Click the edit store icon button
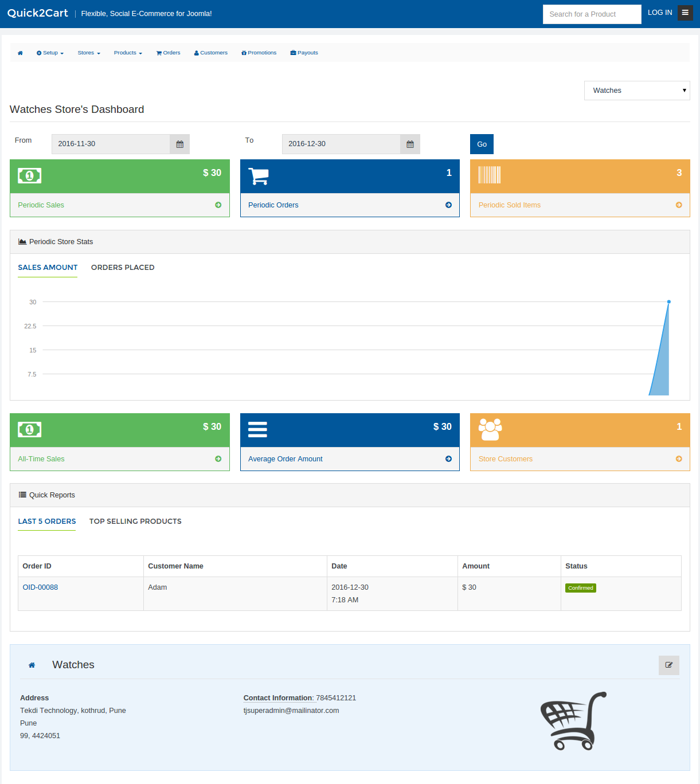700x784 pixels. coord(669,665)
